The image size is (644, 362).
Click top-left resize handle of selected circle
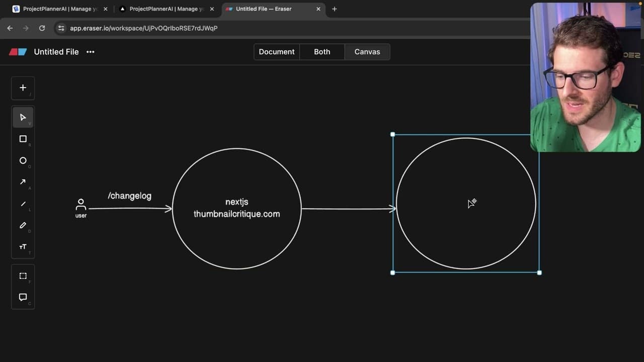click(x=392, y=134)
